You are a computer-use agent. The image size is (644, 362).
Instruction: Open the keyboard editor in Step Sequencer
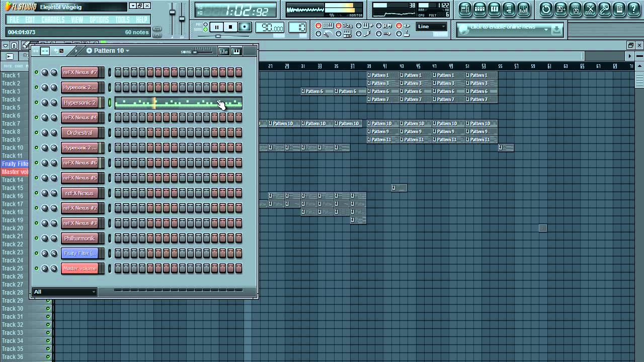[x=236, y=51]
